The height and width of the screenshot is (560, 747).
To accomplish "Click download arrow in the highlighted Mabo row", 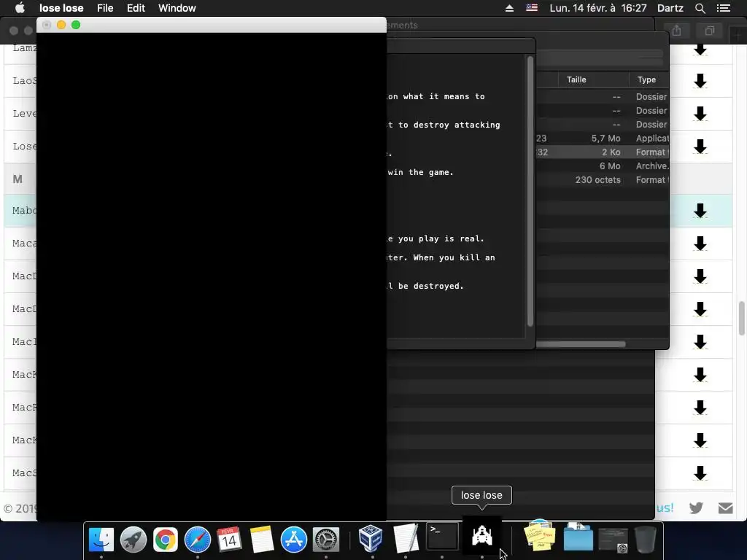I will pos(700,211).
